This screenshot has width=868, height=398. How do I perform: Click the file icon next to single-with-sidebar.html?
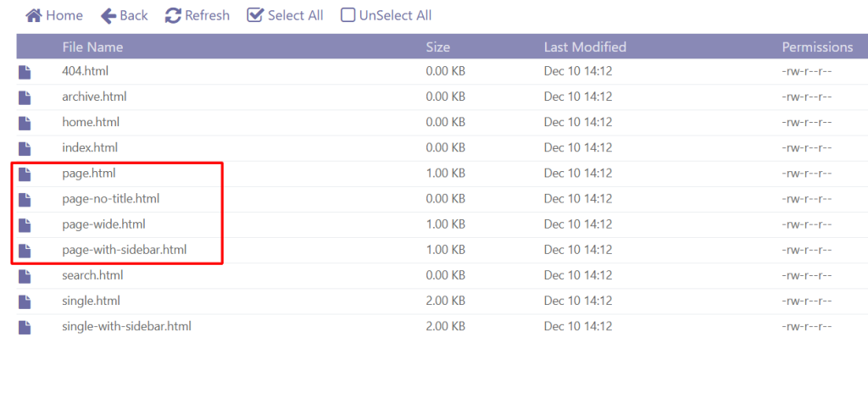(25, 328)
